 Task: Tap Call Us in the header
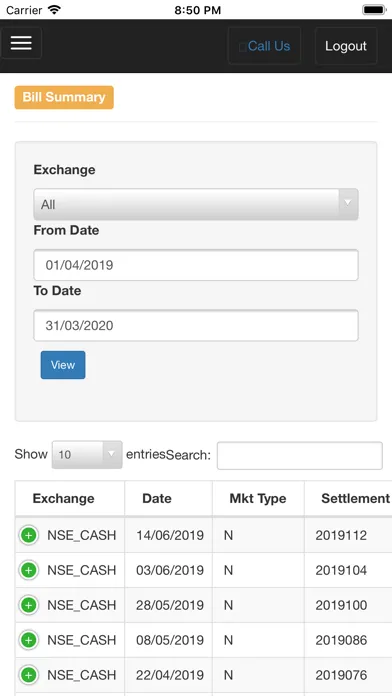pyautogui.click(x=264, y=46)
